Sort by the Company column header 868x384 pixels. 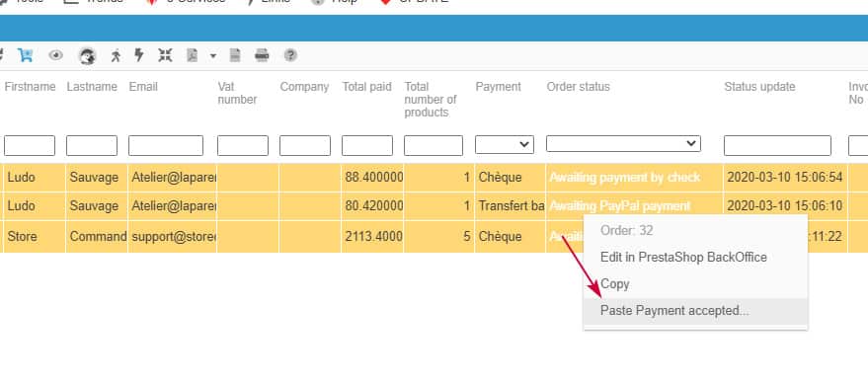point(304,87)
